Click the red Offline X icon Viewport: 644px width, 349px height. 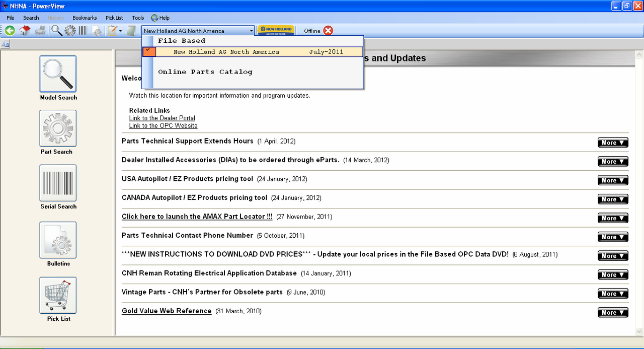coord(328,31)
